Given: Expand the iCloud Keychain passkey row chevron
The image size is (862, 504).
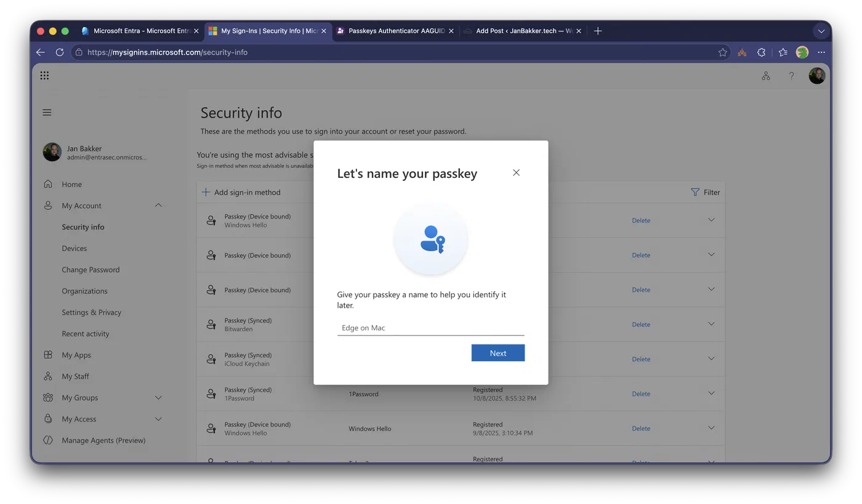Looking at the screenshot, I should [711, 359].
